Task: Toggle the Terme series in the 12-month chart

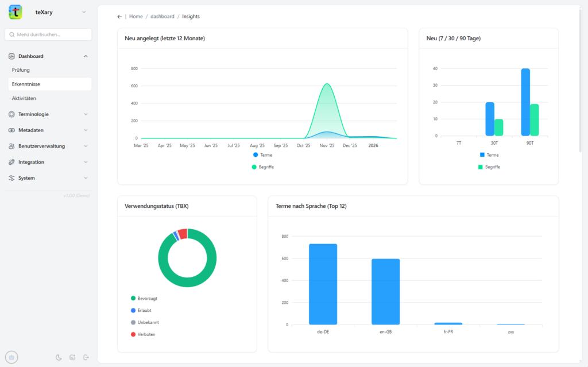Action: pyautogui.click(x=262, y=154)
